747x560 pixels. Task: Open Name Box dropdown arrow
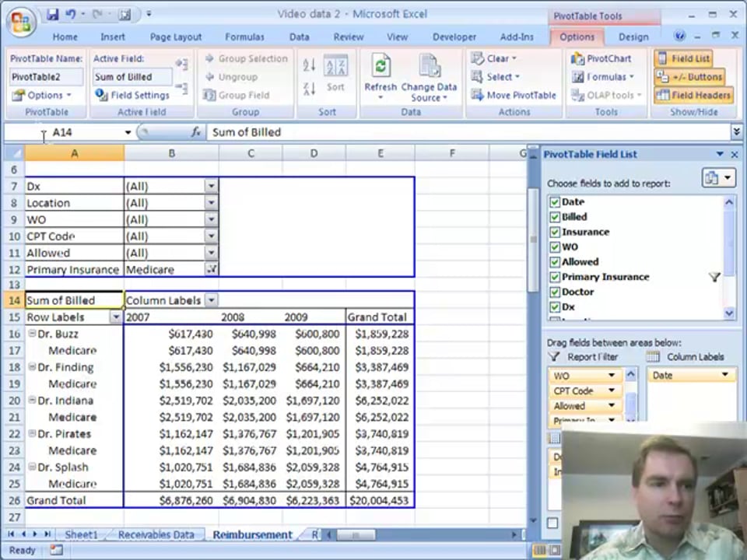[128, 132]
